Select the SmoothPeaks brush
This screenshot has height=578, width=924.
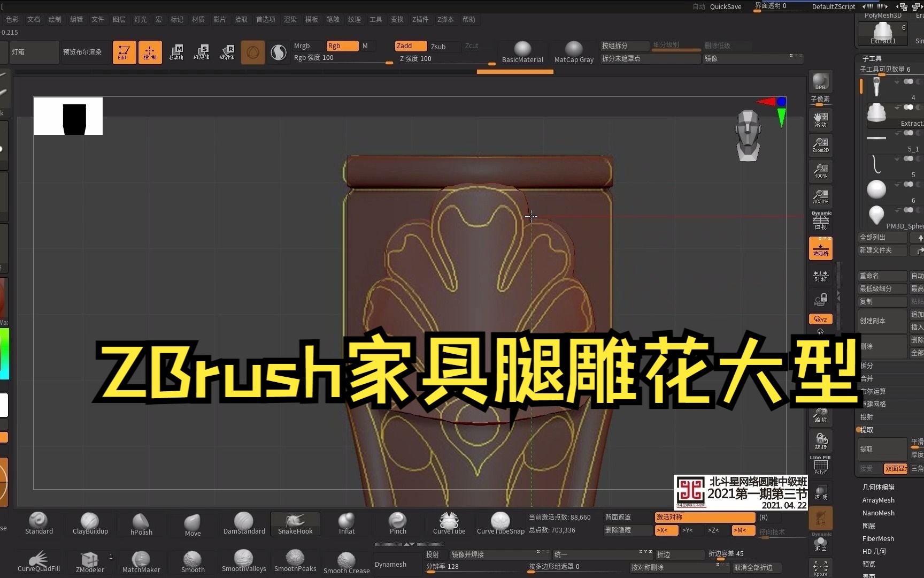coord(295,561)
